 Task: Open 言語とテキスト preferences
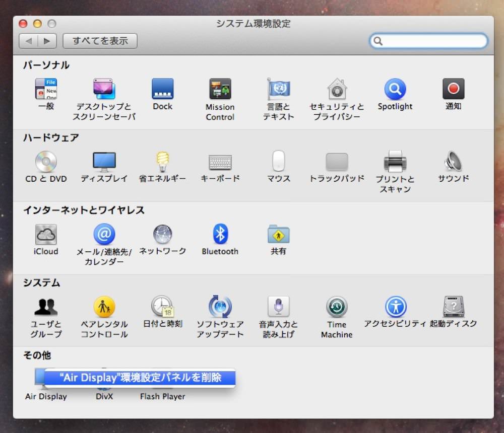(x=279, y=89)
